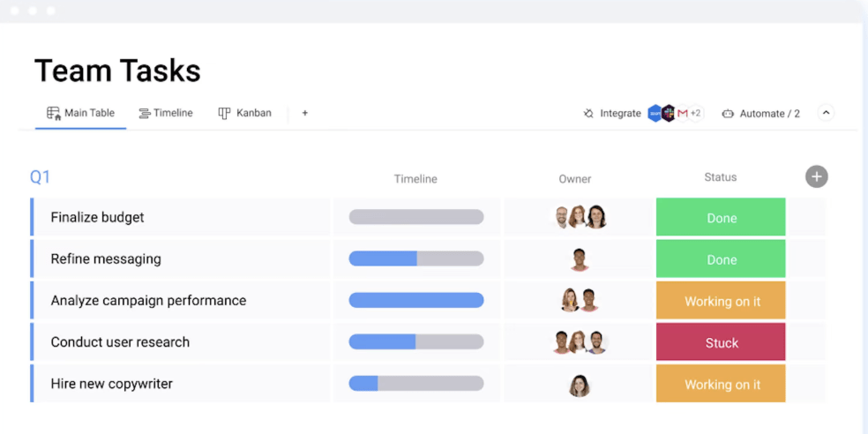Change Working on it status for campaign performance
The image size is (868, 434).
point(721,301)
